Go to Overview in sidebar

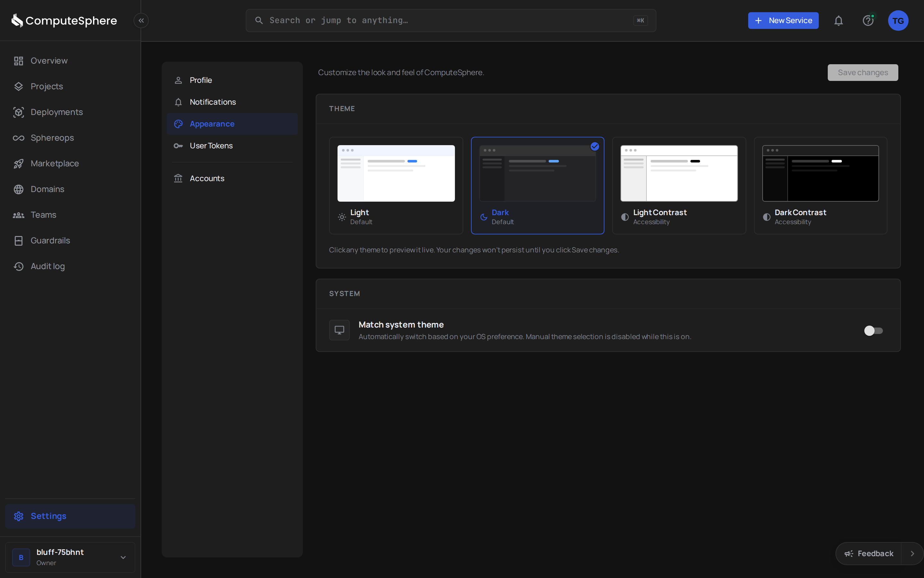coord(49,61)
